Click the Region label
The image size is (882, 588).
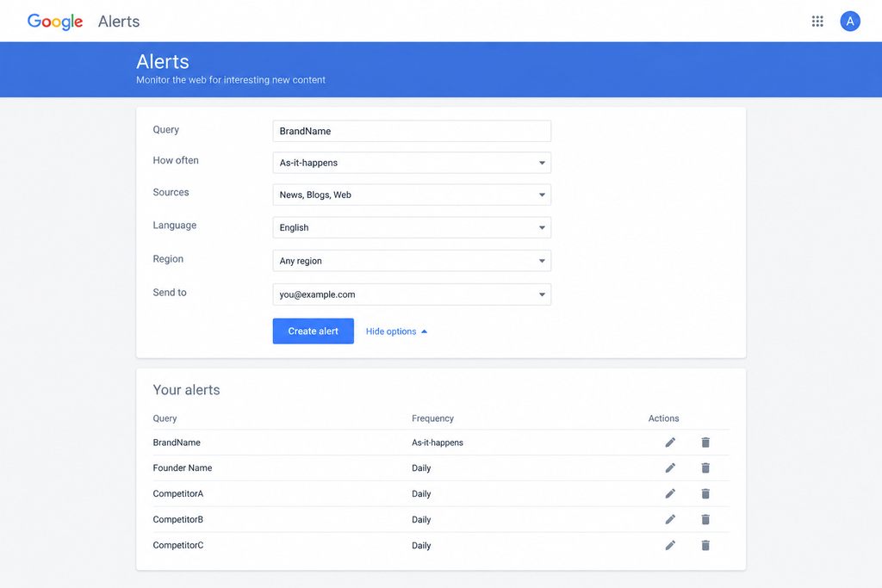coord(168,259)
